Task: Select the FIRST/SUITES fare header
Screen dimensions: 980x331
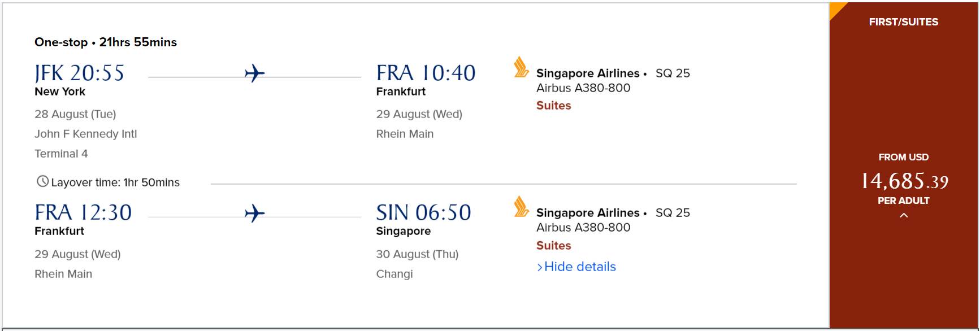Action: pos(903,22)
